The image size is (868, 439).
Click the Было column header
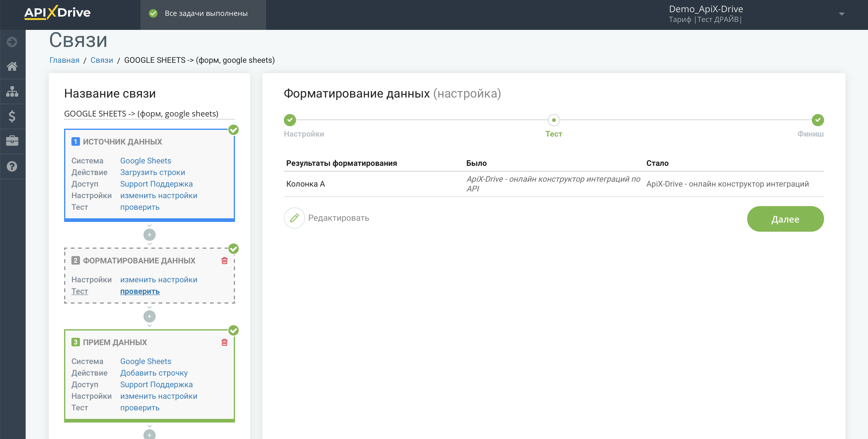476,163
